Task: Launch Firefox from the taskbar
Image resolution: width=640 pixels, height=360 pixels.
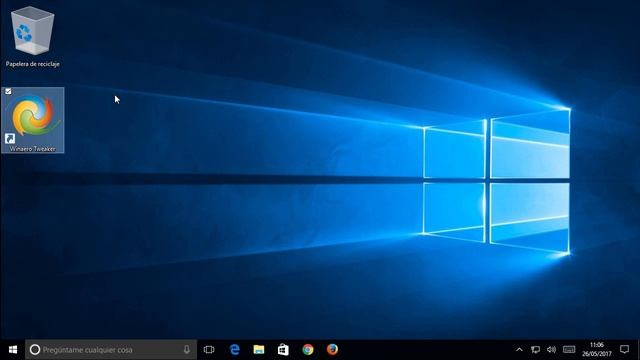Action: (x=332, y=350)
